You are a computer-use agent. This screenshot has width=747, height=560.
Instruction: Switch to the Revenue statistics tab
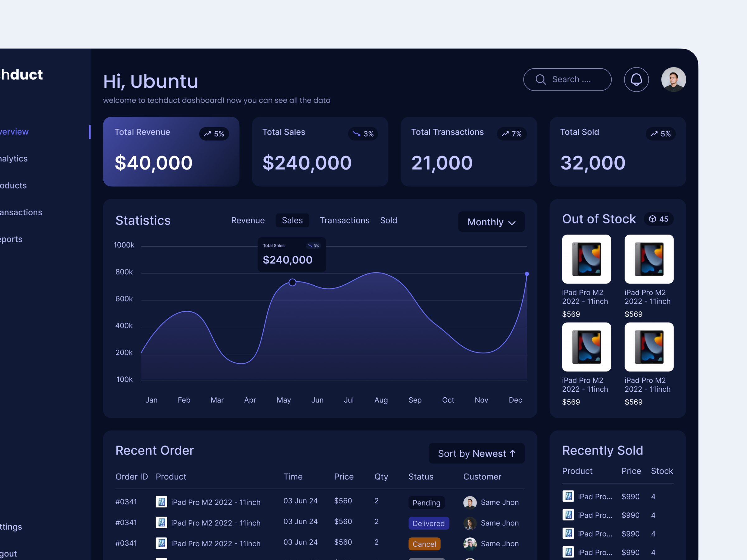pyautogui.click(x=248, y=220)
